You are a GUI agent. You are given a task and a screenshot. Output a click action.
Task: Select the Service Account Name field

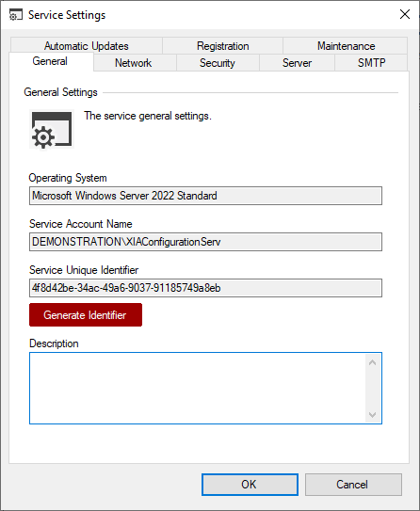pos(205,242)
